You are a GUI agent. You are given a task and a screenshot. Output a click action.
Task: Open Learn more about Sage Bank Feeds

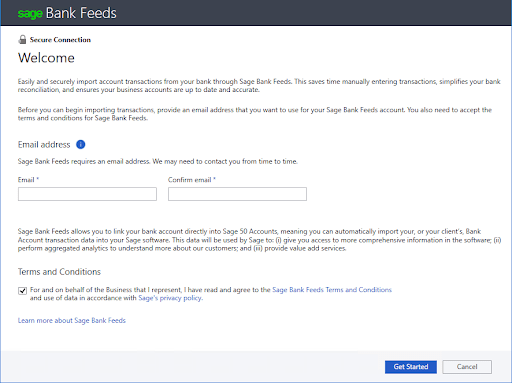72,320
